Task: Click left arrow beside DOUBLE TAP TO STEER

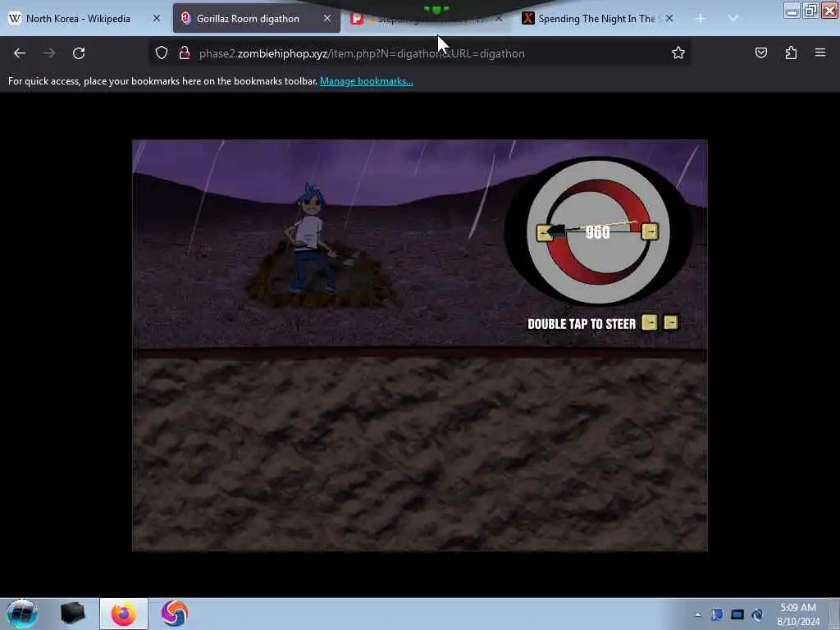Action: pyautogui.click(x=650, y=322)
